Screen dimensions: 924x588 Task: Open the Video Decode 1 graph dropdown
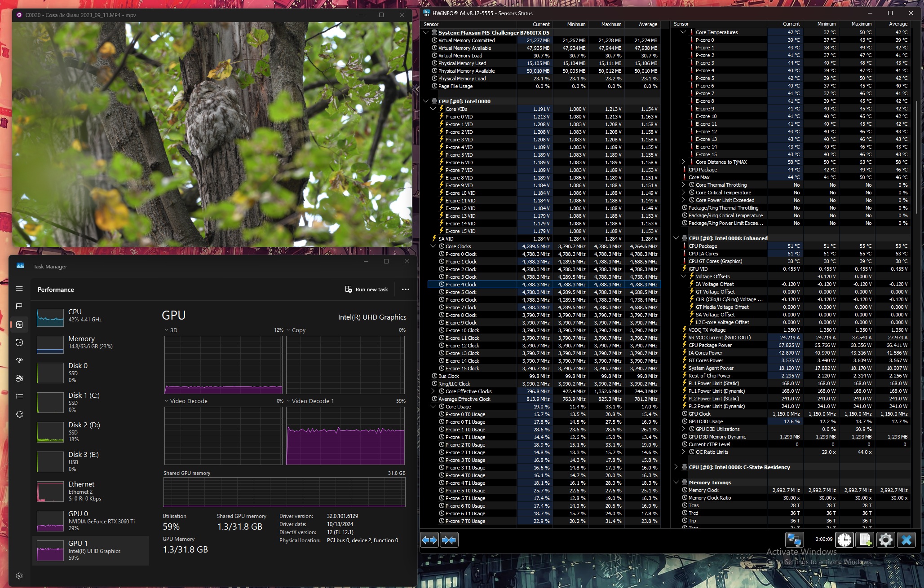click(x=288, y=401)
